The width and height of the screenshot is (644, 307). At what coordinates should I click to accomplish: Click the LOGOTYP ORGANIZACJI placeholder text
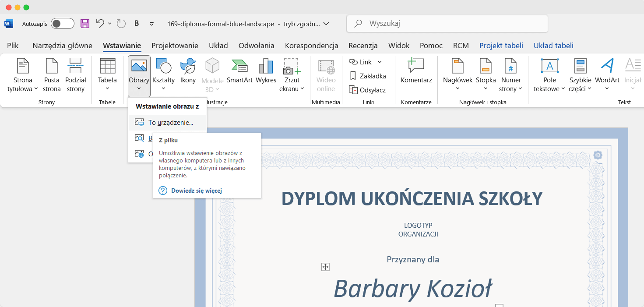coord(418,229)
